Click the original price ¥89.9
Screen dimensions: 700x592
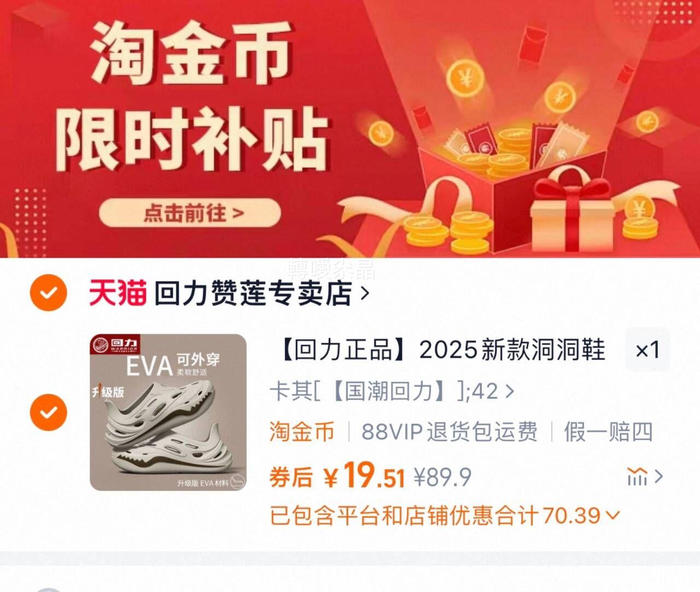tap(442, 478)
